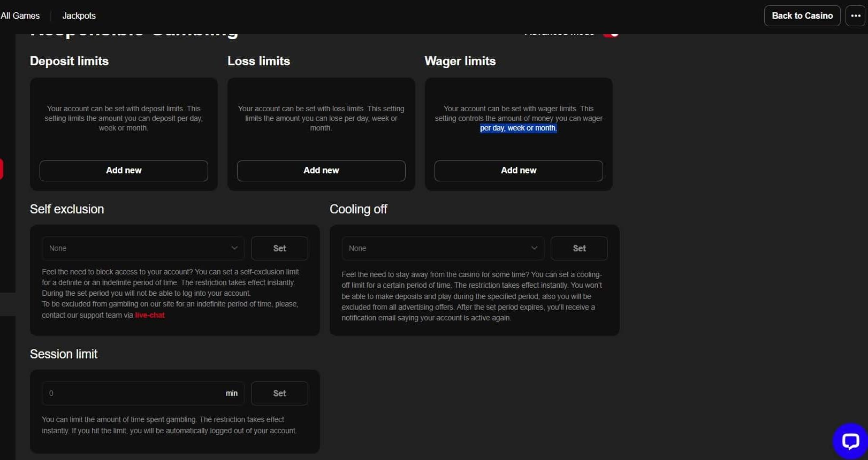The width and height of the screenshot is (868, 460).
Task: Open the three-dot more options menu
Action: point(855,16)
